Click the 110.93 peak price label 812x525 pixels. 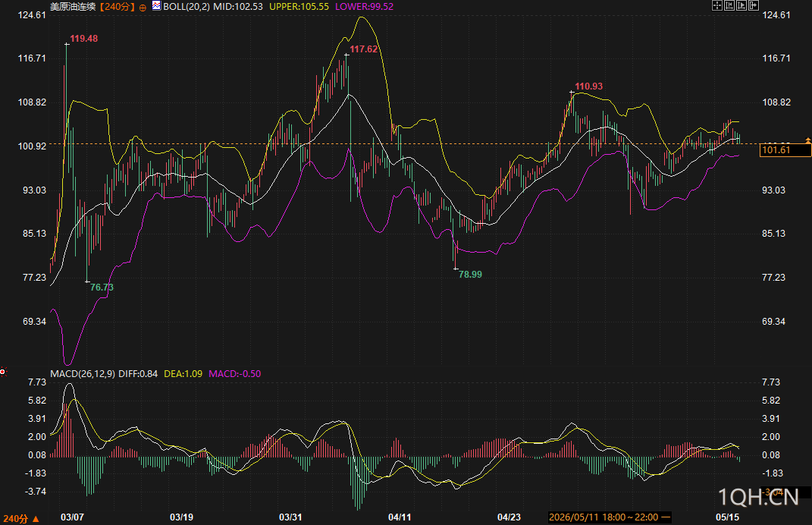(x=589, y=86)
